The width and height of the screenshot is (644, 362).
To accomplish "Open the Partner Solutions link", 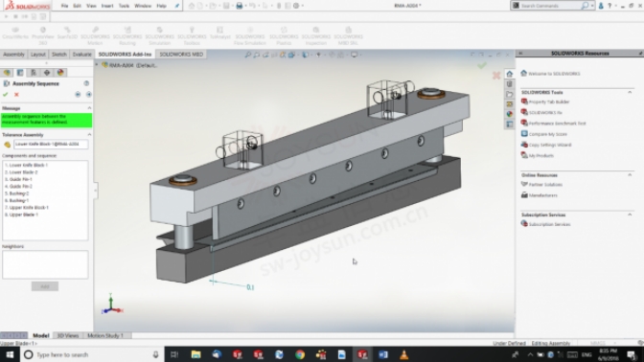I will click(x=545, y=185).
